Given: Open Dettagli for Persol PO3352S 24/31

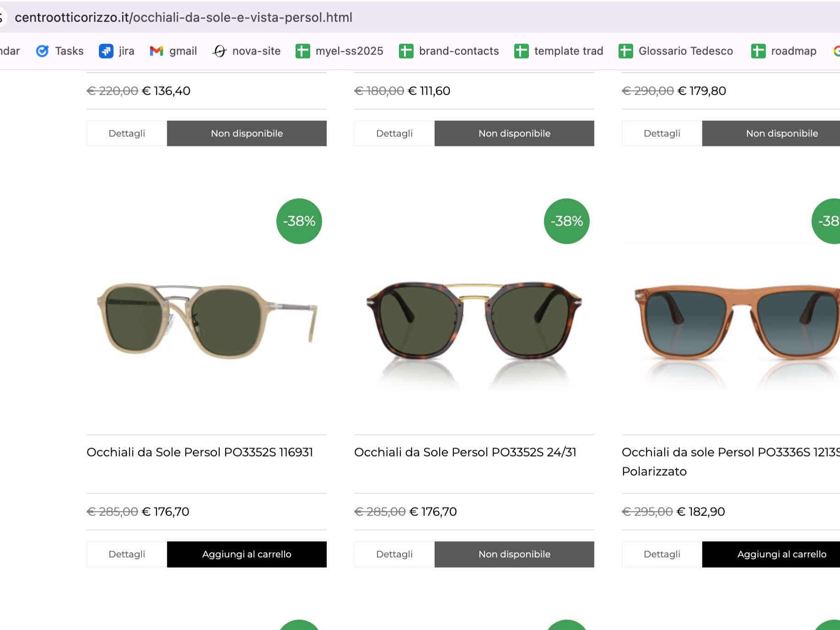Looking at the screenshot, I should [x=394, y=554].
